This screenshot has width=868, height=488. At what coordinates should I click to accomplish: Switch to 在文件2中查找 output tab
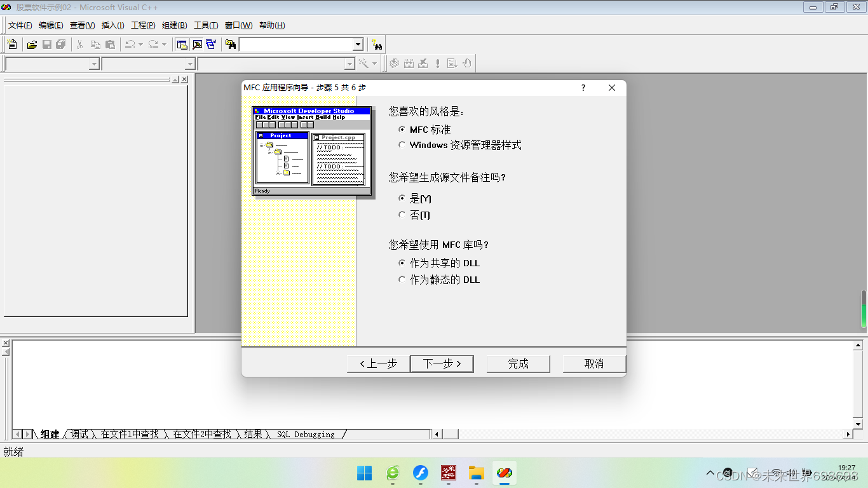pyautogui.click(x=202, y=434)
